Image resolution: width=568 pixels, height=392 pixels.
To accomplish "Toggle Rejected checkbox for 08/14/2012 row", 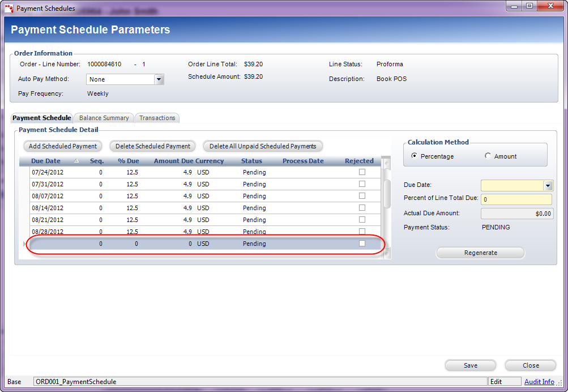I will click(x=362, y=208).
